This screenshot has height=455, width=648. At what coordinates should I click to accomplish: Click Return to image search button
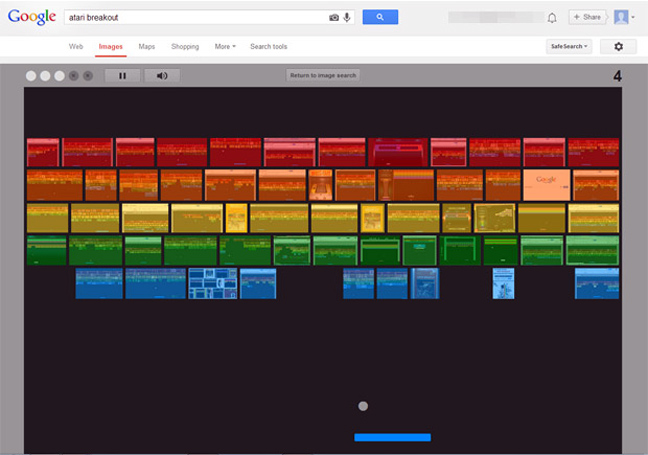(322, 75)
